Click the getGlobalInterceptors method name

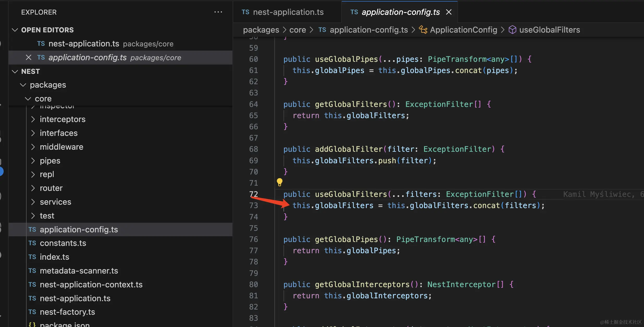coord(362,284)
